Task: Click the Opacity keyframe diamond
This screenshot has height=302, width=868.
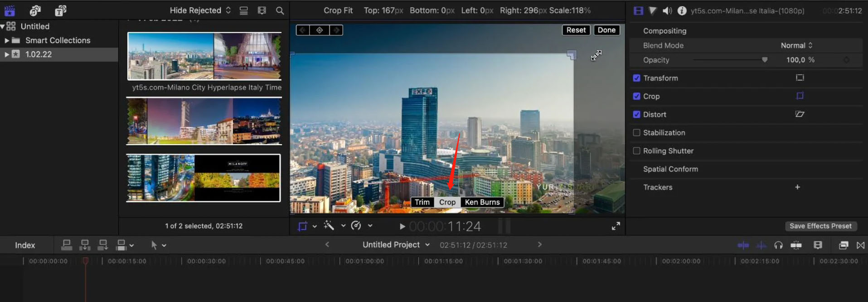Action: click(846, 60)
